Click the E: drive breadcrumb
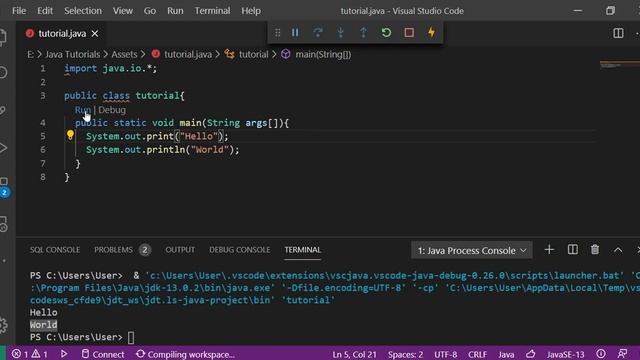The height and width of the screenshot is (360, 640). click(x=30, y=54)
